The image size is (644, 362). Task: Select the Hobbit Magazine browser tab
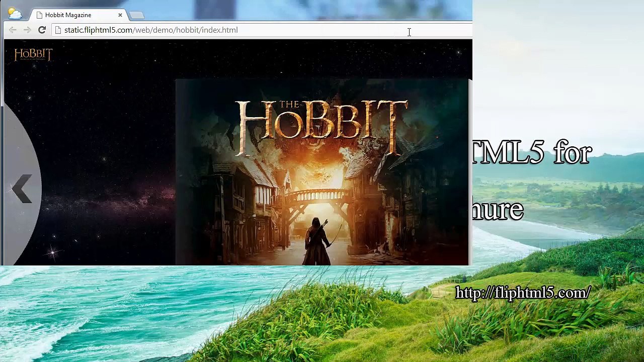pos(78,15)
